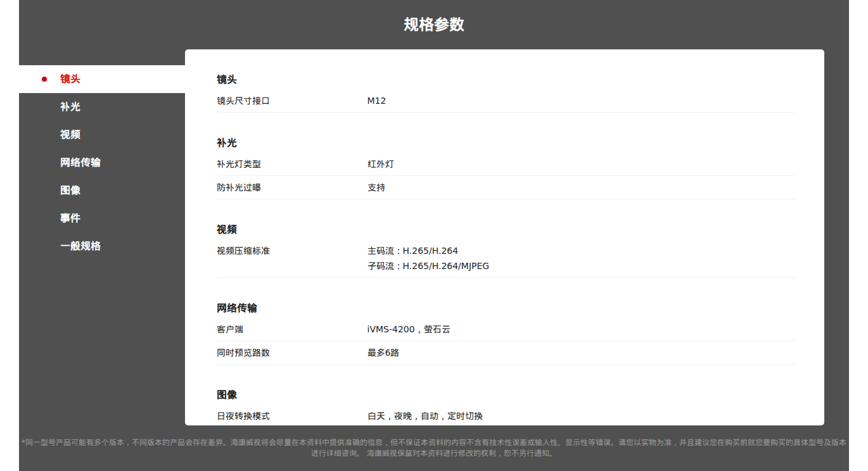Click the 主码流：H.265/H.264 line
The image size is (868, 471).
tap(412, 251)
